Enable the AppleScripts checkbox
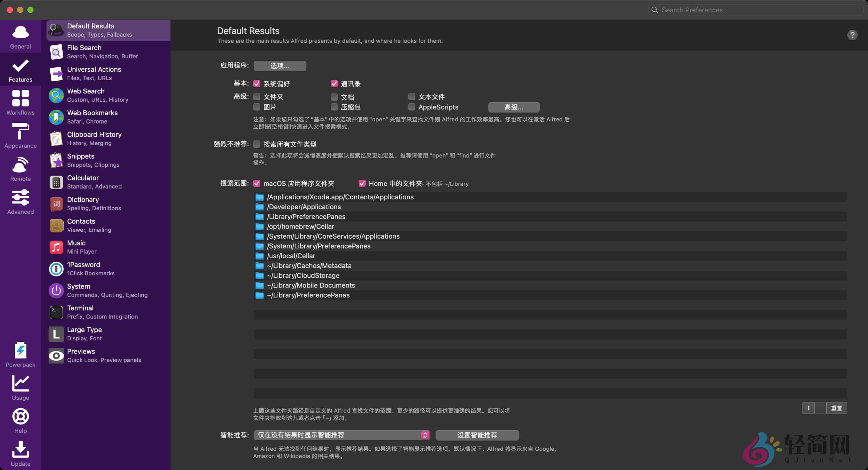 point(412,107)
